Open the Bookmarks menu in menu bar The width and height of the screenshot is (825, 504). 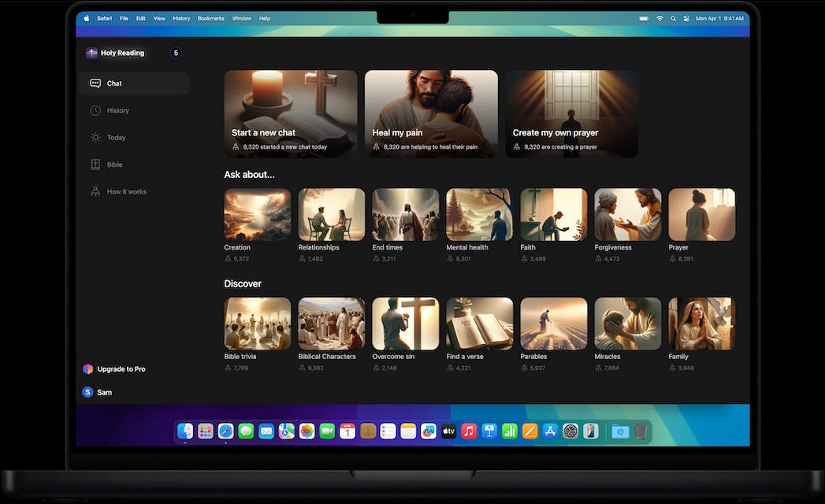pyautogui.click(x=210, y=18)
